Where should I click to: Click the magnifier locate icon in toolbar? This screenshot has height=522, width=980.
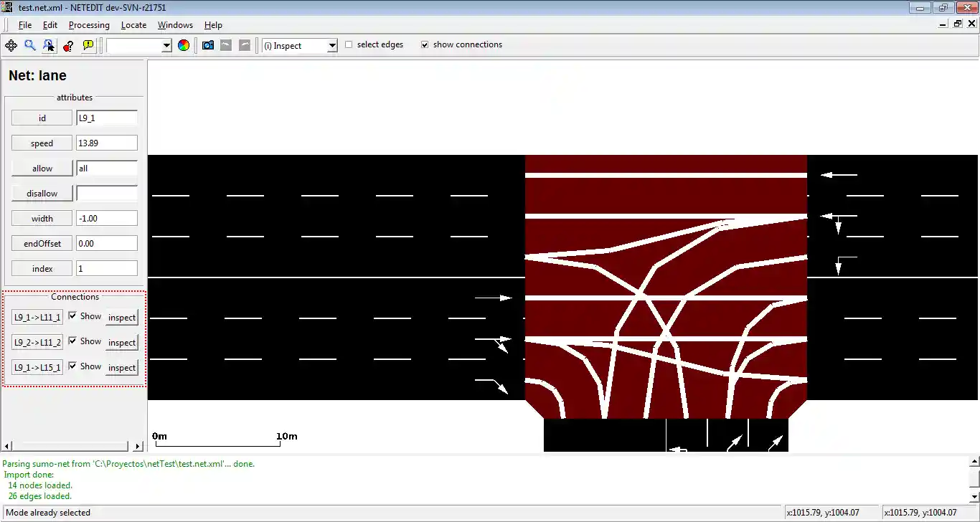pos(30,45)
